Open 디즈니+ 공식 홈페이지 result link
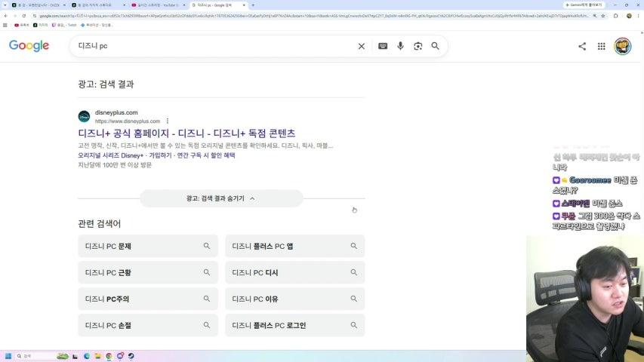 [x=186, y=133]
